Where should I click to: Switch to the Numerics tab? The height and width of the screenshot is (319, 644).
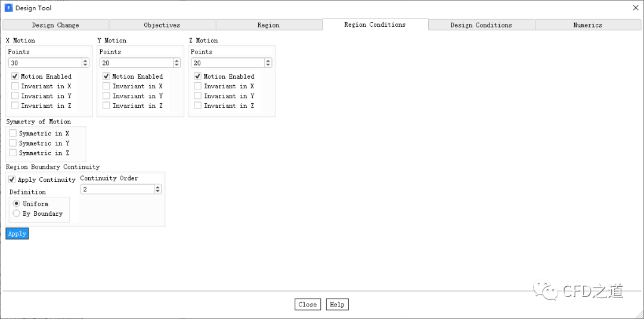[x=588, y=25]
